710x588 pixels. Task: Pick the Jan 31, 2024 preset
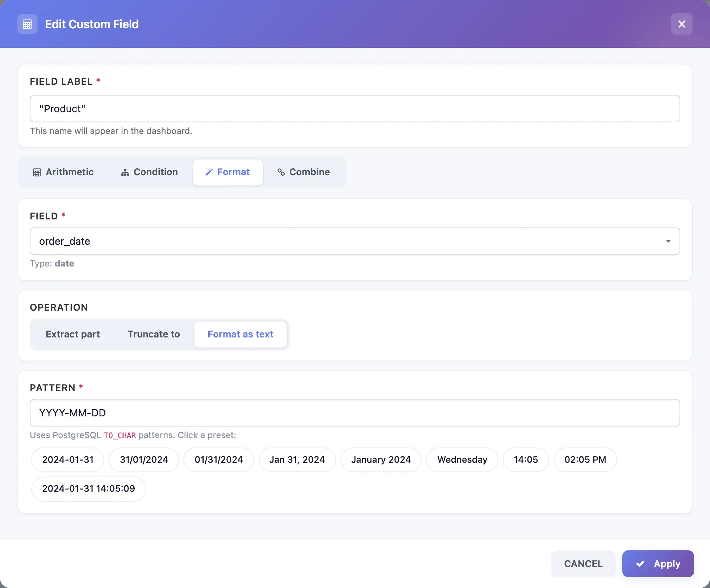tap(297, 460)
